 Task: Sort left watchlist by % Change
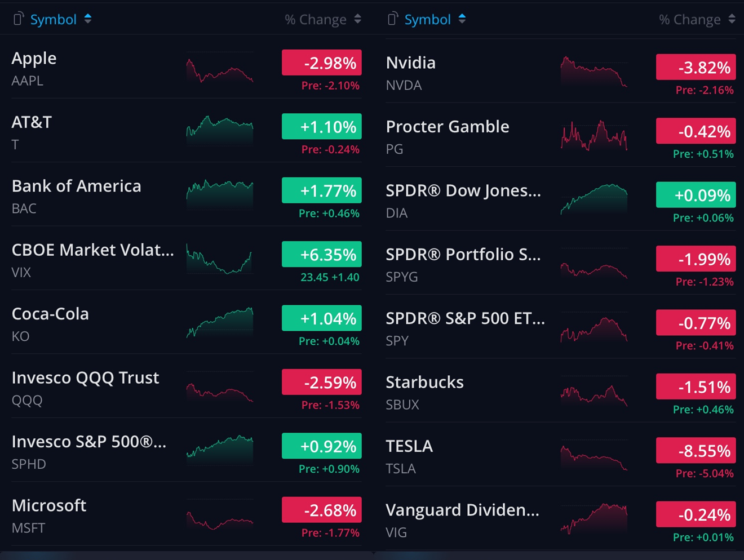pos(323,20)
